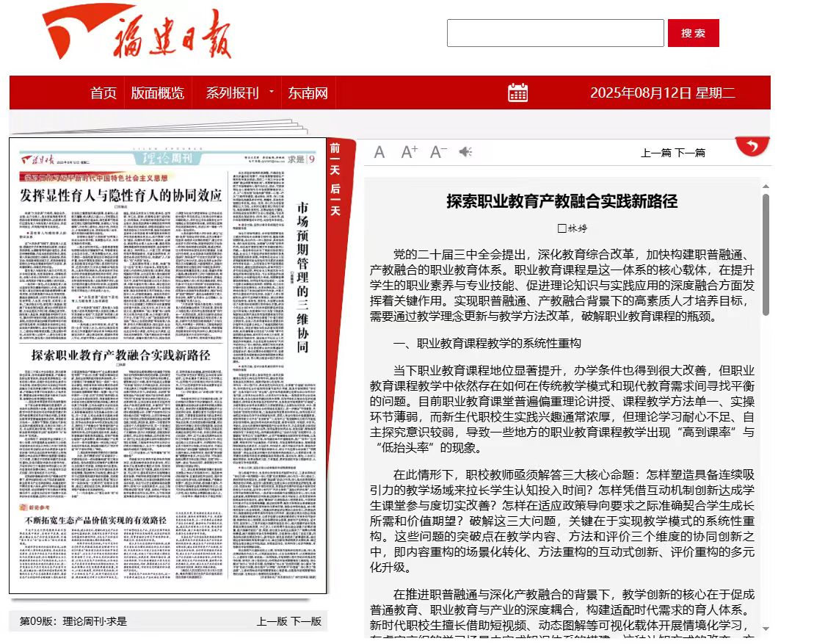Focus the search input field
Image resolution: width=814 pixels, height=644 pixels.
click(555, 33)
